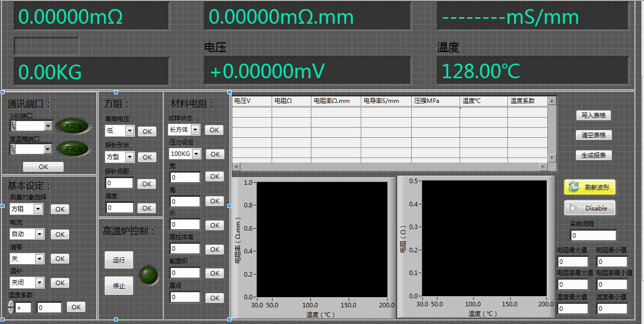Image resolution: width=644 pixels, height=324 pixels.
Task: Select the 电阻率Ω.mm column header
Action: (336, 101)
